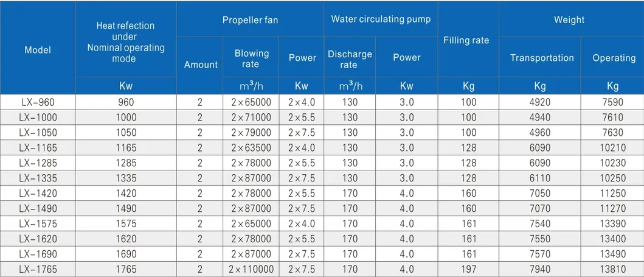Select the Blowing rate subheader
This screenshot has width=644, height=277.
[x=251, y=58]
